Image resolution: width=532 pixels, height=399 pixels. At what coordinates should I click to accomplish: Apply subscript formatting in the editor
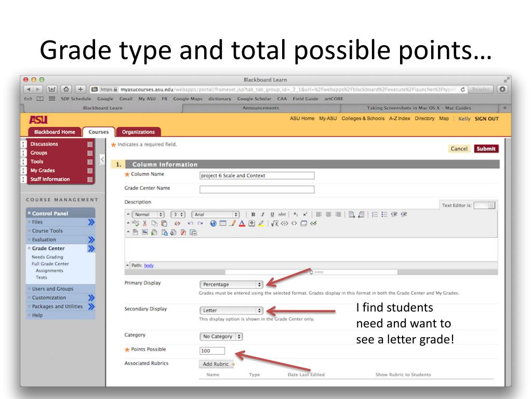click(x=296, y=215)
